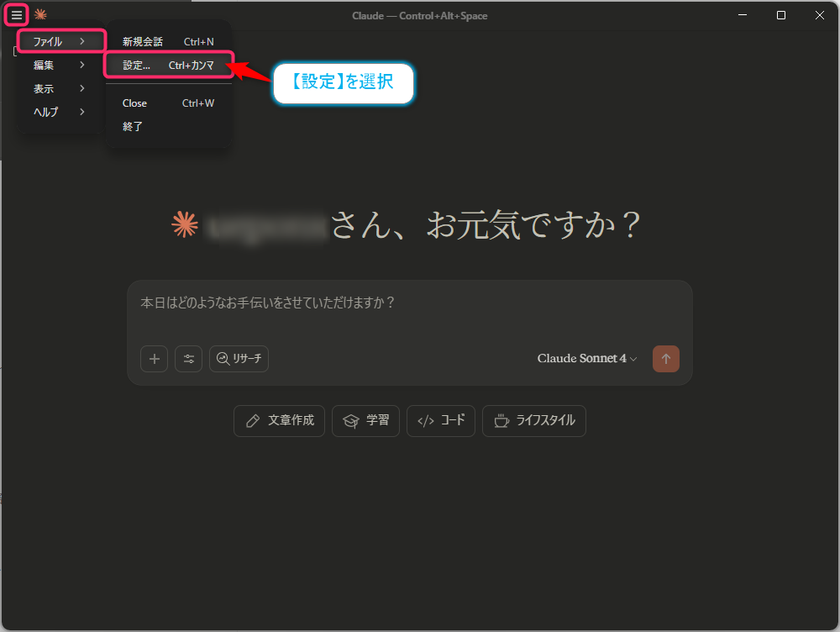Open the 編集 menu
This screenshot has width=840, height=632.
60,65
